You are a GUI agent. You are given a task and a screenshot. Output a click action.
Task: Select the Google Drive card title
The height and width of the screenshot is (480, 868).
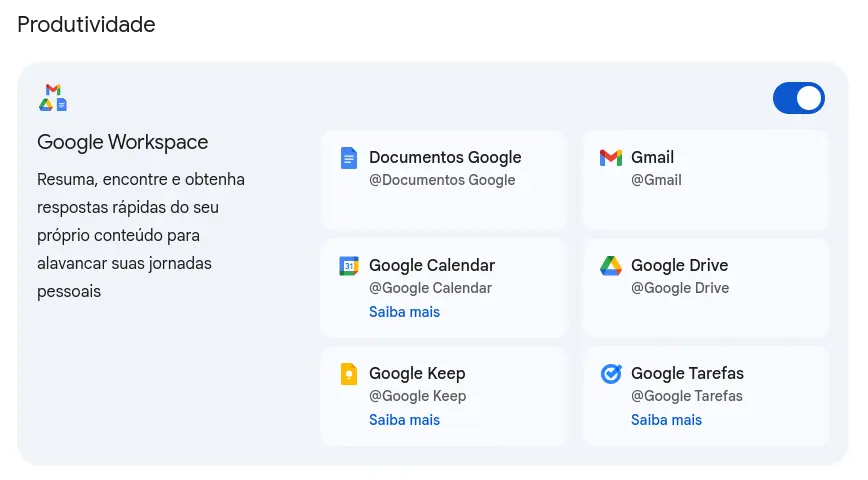679,265
